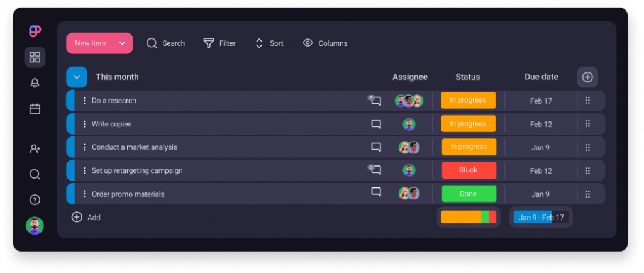This screenshot has width=644, height=273.
Task: Open three-dot menu for Do a research
Action: tap(84, 101)
